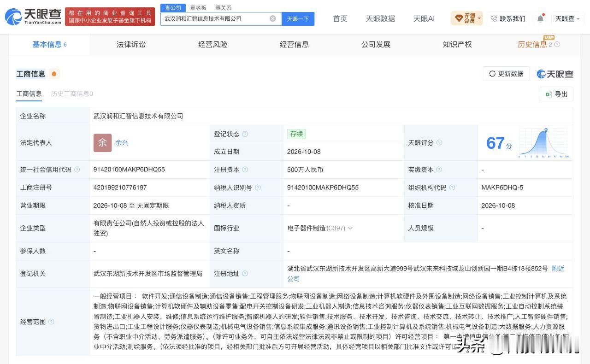Open 天眼数据 in the top navigation

(380, 18)
